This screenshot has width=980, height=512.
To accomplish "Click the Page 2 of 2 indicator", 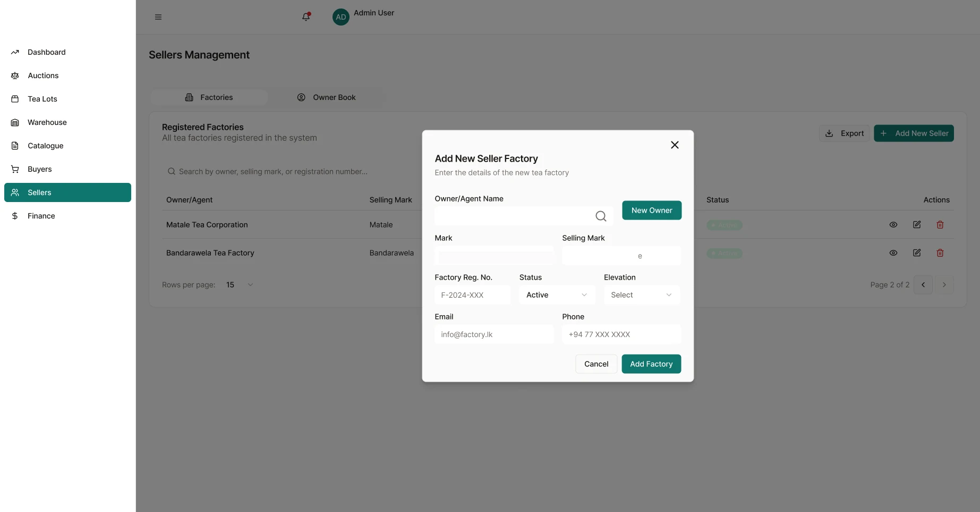I will (x=890, y=285).
